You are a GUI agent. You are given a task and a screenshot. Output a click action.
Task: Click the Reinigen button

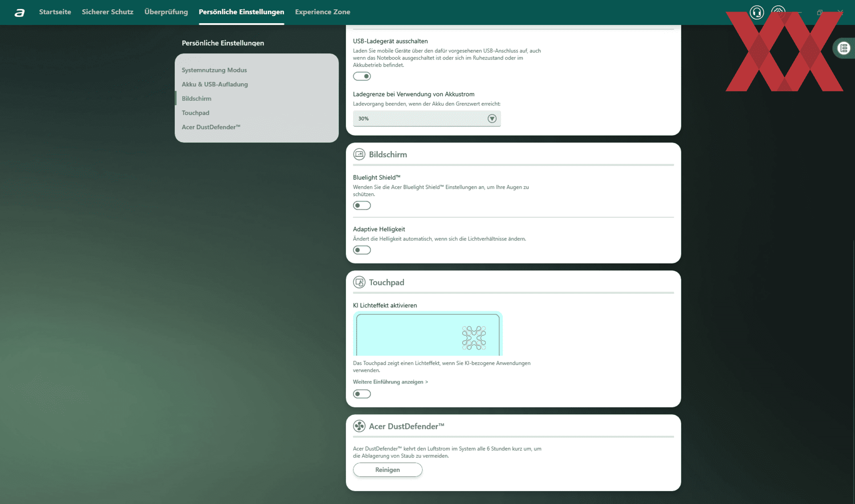pyautogui.click(x=387, y=470)
